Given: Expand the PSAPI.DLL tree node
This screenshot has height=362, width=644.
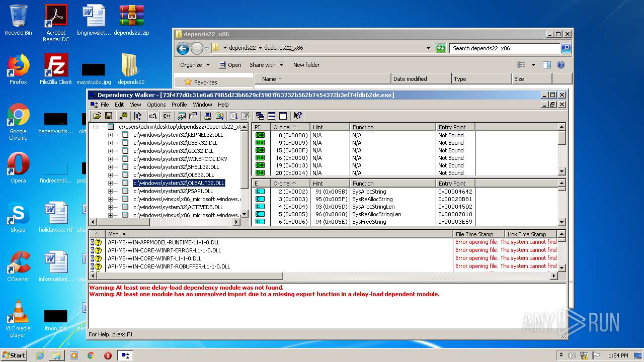Looking at the screenshot, I should click(110, 191).
